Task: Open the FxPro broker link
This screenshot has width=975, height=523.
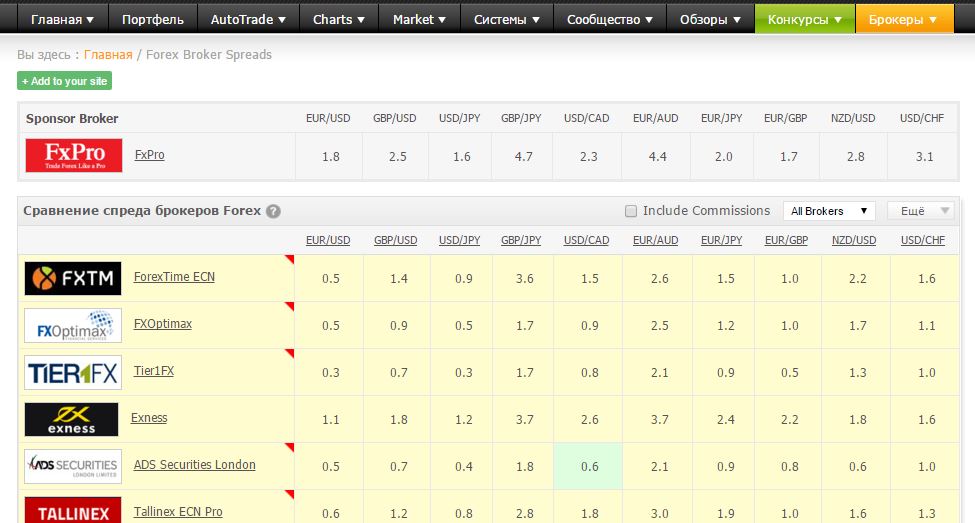Action: pos(150,155)
